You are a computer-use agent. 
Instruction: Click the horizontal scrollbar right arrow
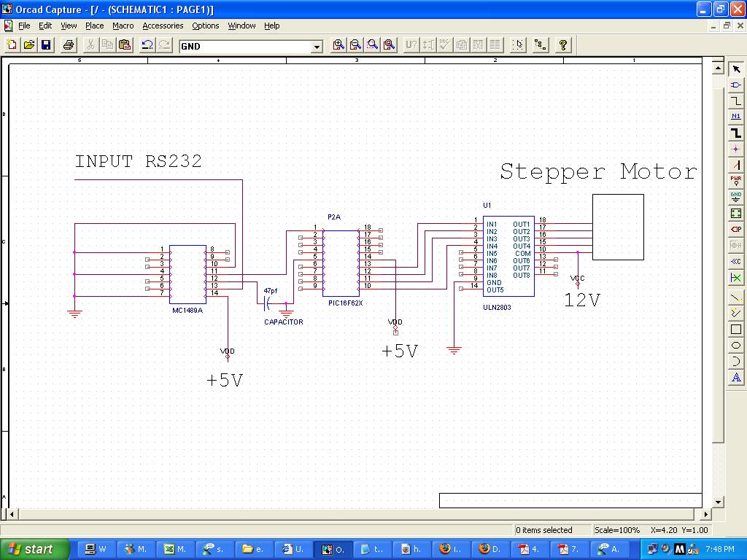706,514
